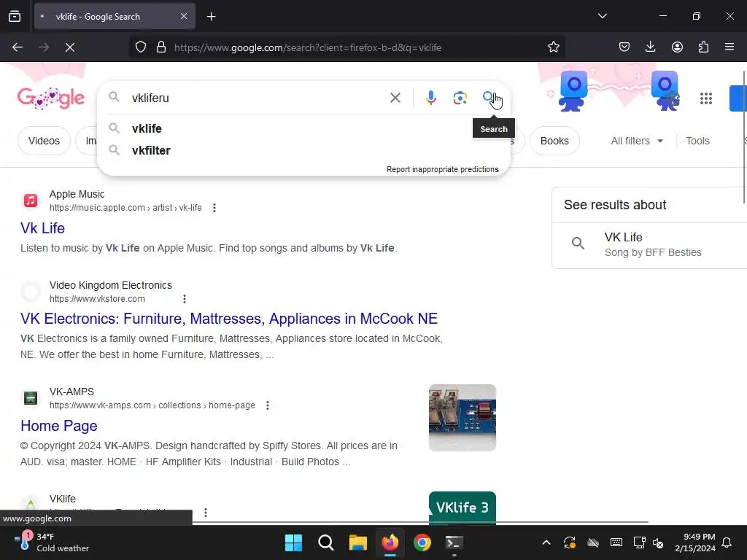The image size is (747, 560).
Task: Open the muted volume tray icon
Action: 658,542
